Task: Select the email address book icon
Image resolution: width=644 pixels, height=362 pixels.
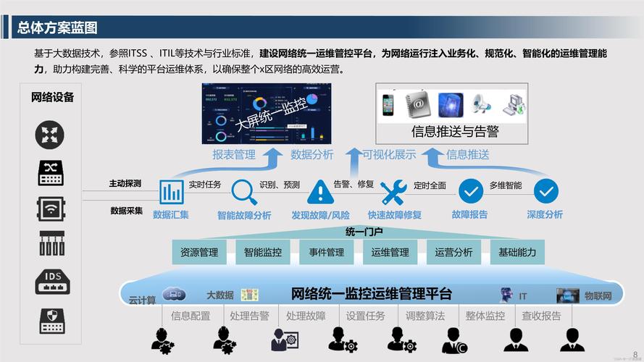Action: coord(418,105)
